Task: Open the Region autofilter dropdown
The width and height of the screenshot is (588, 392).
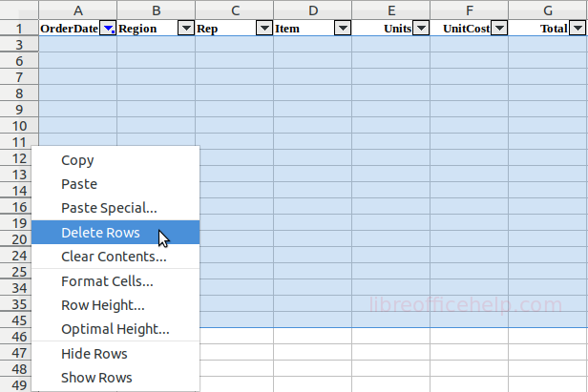Action: tap(186, 28)
